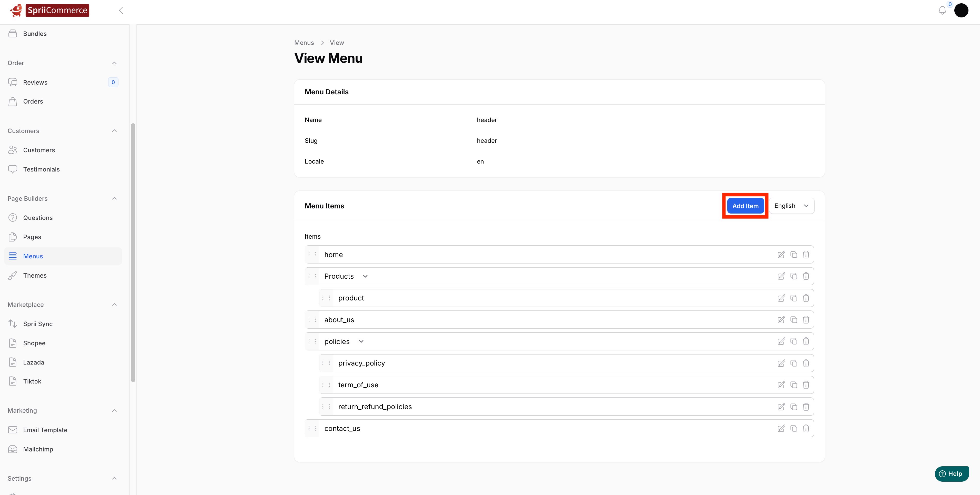This screenshot has height=495, width=980.
Task: Click the drag handle of product item
Action: coord(326,298)
